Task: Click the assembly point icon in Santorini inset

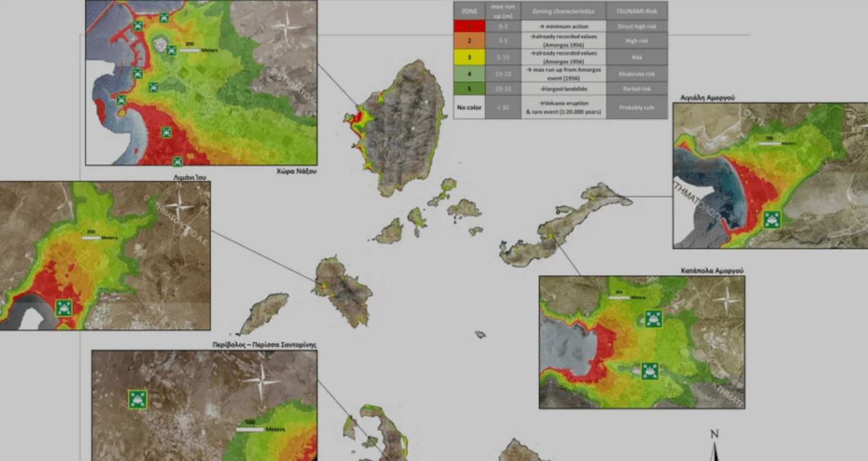Action: tap(137, 399)
